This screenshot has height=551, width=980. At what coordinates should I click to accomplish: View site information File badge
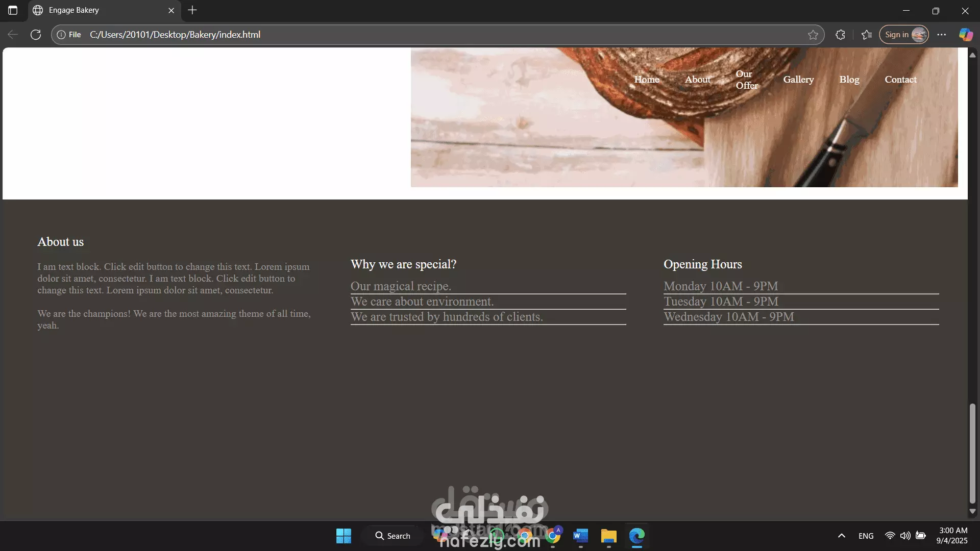69,35
